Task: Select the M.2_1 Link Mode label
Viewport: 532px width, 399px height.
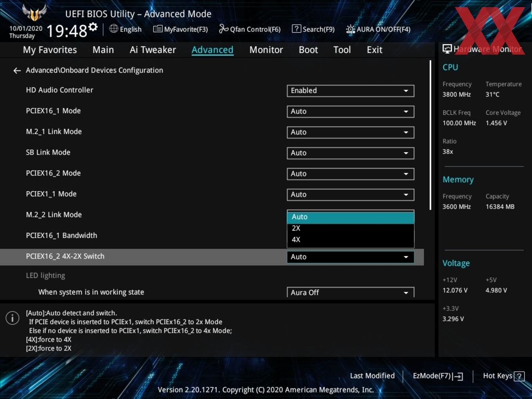Action: (54, 132)
